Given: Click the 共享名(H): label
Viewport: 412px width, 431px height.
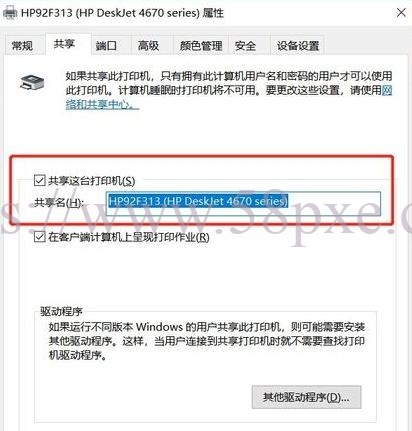Looking at the screenshot, I should (59, 202).
